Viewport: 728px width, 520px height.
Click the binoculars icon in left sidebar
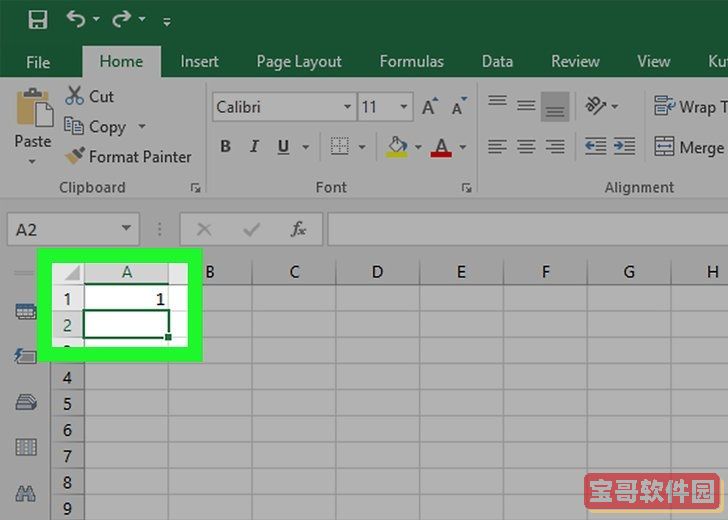26,493
